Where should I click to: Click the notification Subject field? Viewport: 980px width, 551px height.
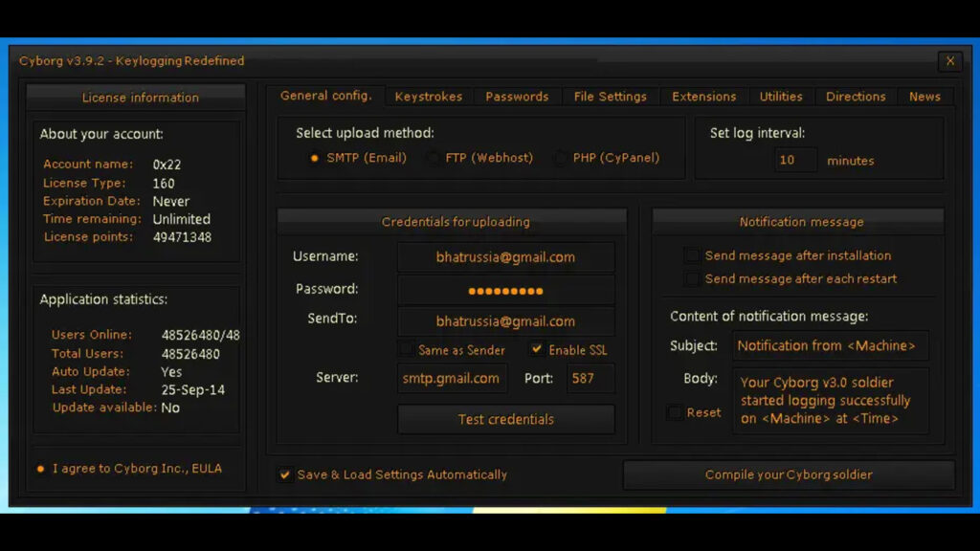(830, 345)
